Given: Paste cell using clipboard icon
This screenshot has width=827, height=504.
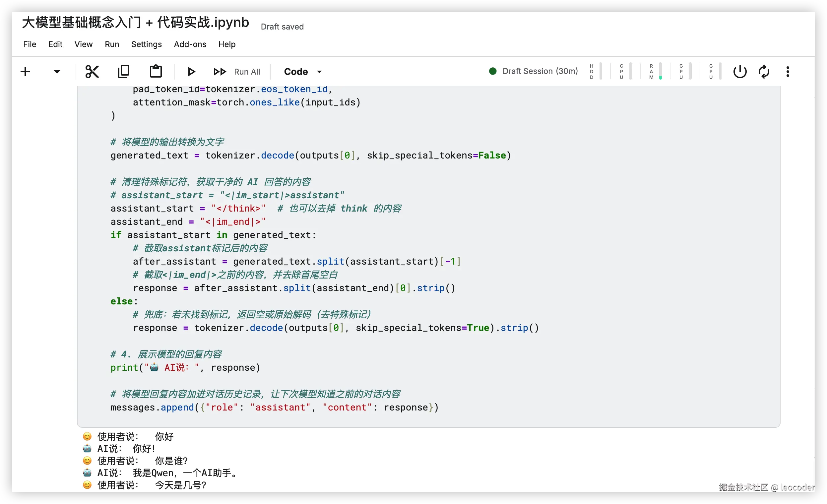Looking at the screenshot, I should 156,72.
